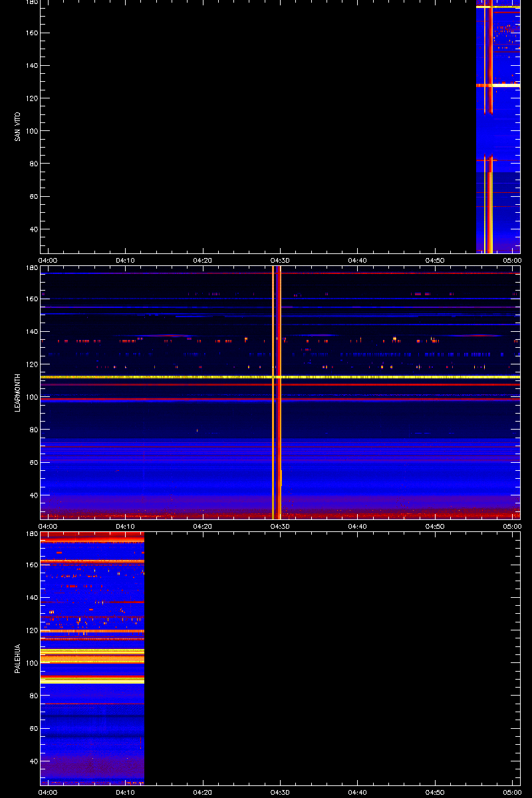
Task: Select the 140 label on the Learmonth frequency axis
Action: [31, 331]
